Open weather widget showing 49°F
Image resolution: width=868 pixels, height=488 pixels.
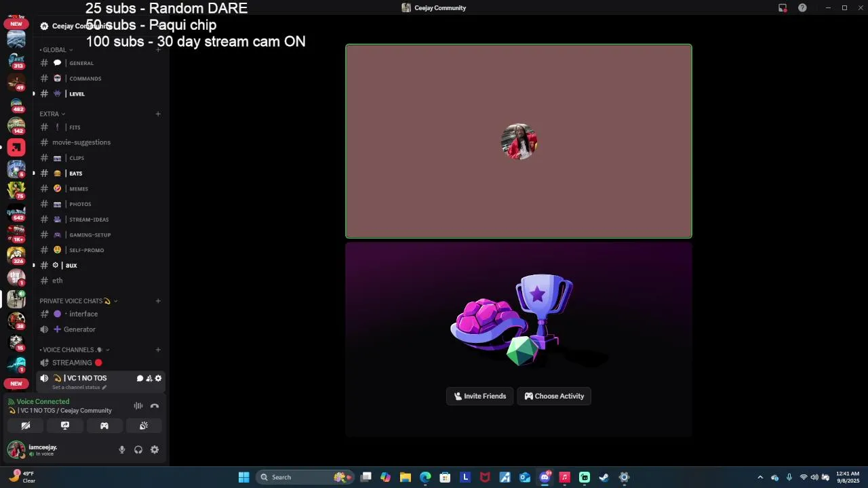coord(22,477)
